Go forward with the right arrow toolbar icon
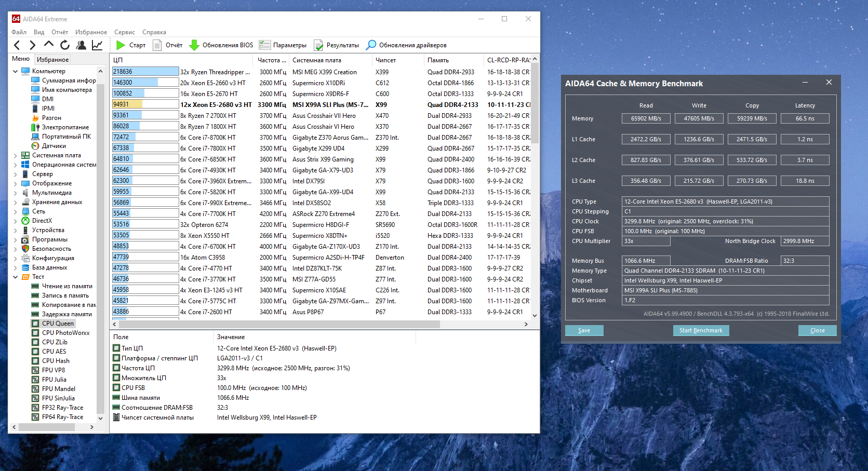 click(x=33, y=45)
